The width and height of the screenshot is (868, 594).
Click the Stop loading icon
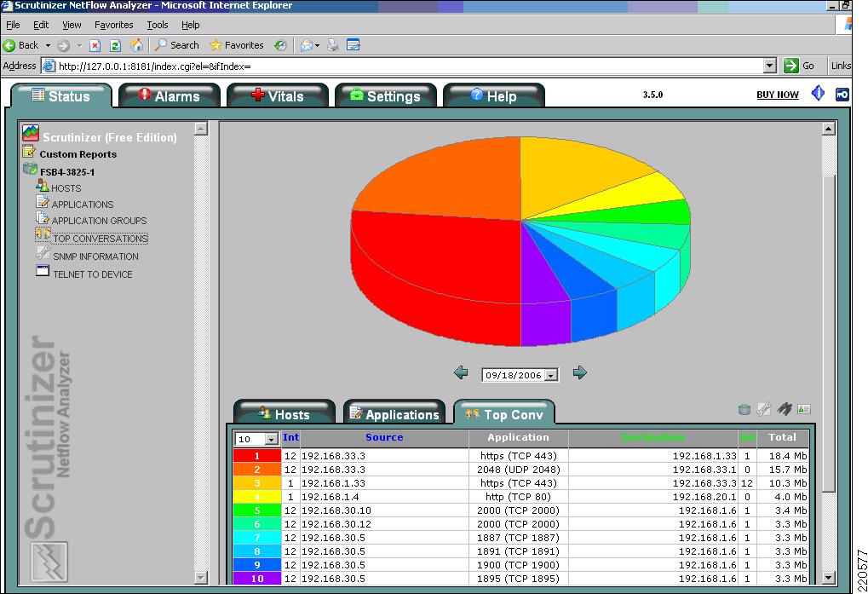pyautogui.click(x=95, y=45)
